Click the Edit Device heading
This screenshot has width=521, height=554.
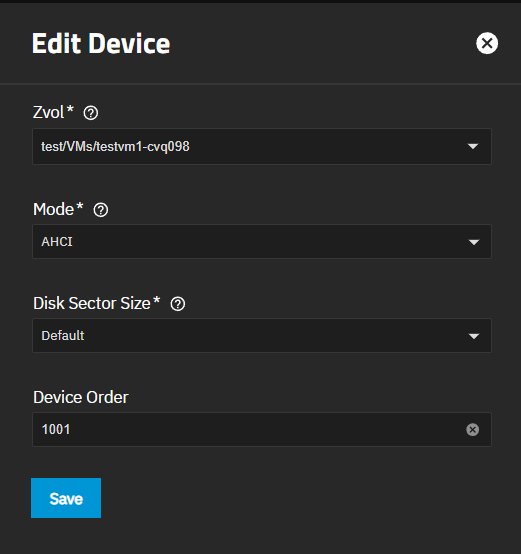(101, 43)
